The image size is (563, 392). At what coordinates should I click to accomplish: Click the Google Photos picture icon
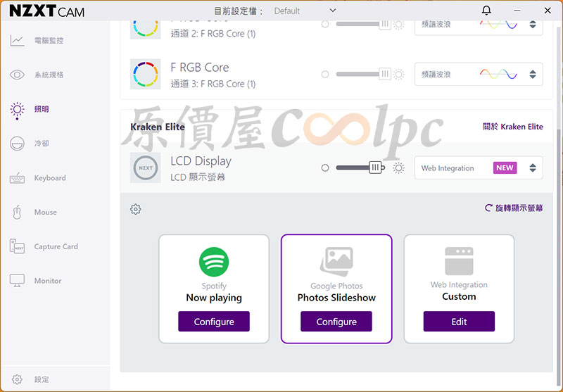pyautogui.click(x=336, y=261)
